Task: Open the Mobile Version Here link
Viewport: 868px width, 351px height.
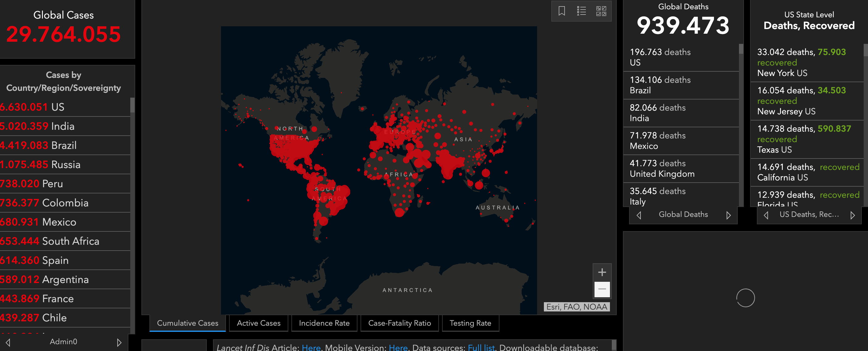Action: 398,347
